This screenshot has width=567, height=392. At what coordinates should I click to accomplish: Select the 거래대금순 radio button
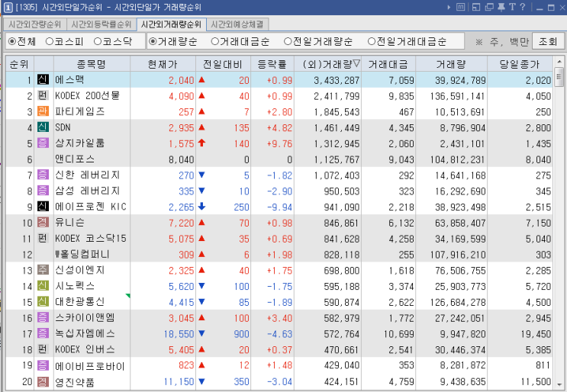214,41
